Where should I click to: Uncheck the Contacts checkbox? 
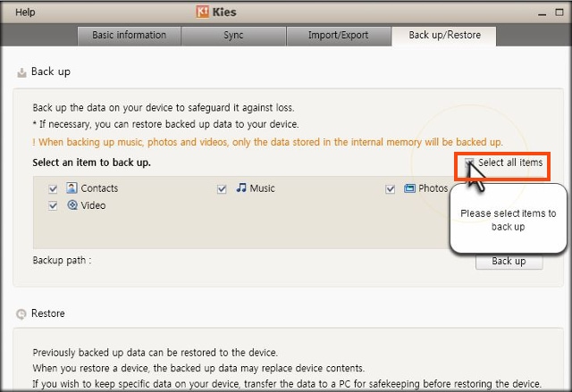coord(53,188)
